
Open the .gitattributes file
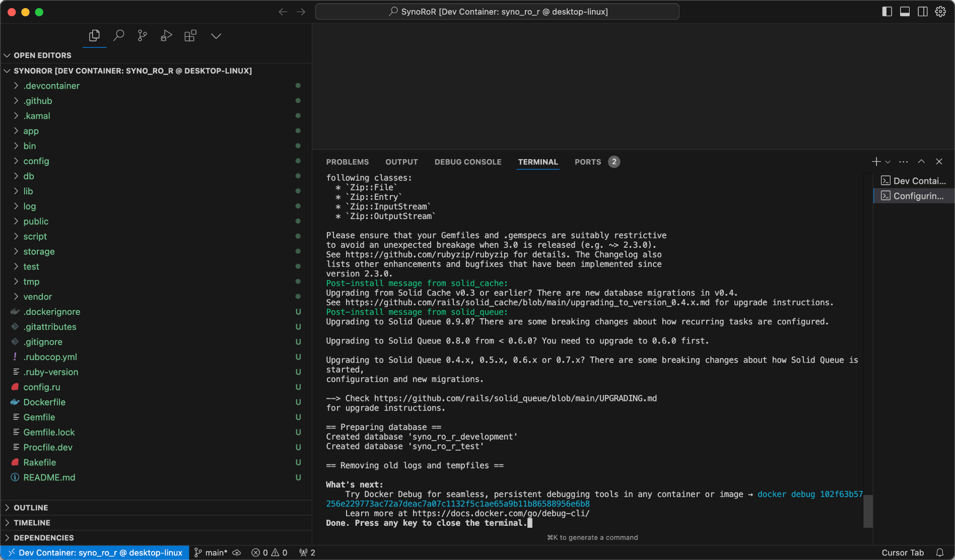click(156, 327)
